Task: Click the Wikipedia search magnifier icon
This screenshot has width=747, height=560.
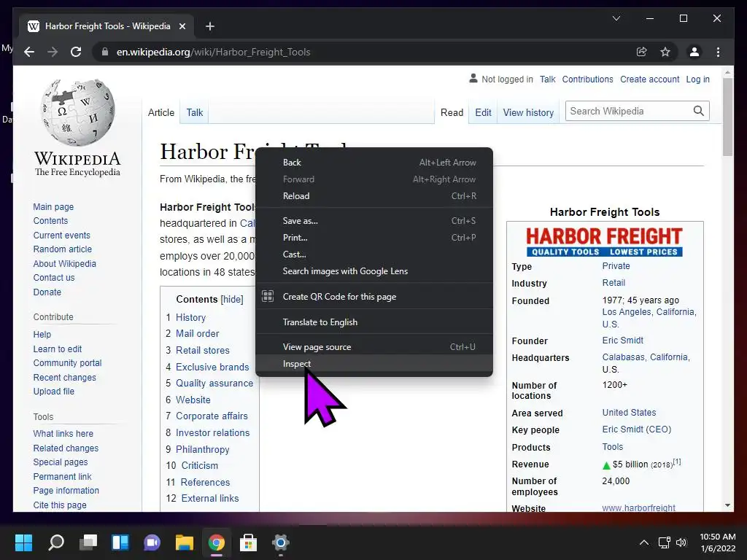Action: (x=698, y=111)
